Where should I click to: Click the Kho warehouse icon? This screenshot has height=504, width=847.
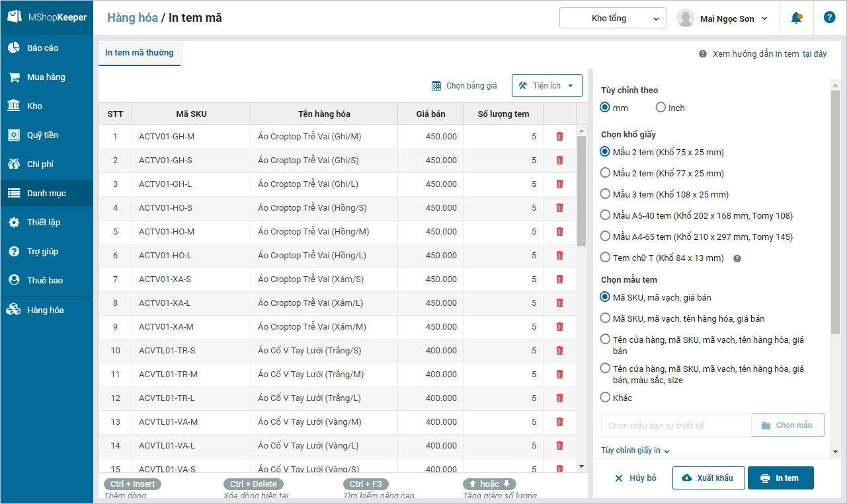14,106
